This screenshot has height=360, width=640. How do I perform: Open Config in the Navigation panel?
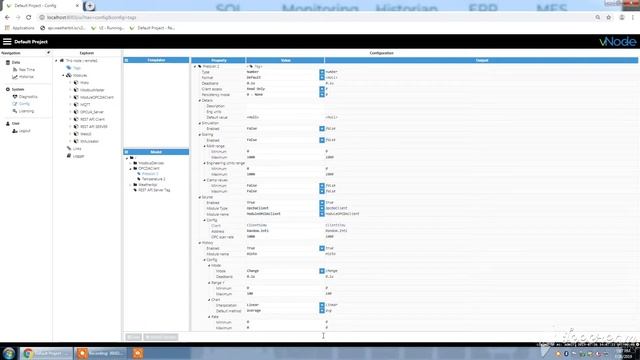pyautogui.click(x=24, y=104)
